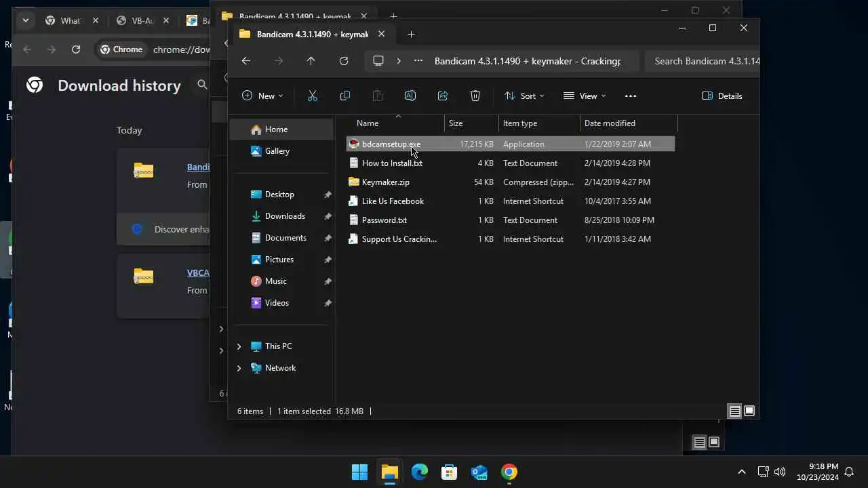The height and width of the screenshot is (488, 868).
Task: Open File Explorer from taskbar
Action: coord(389,472)
